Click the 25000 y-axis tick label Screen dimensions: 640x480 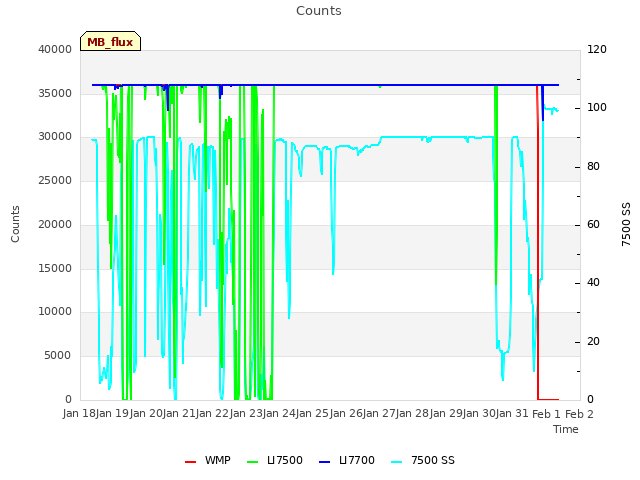point(55,180)
